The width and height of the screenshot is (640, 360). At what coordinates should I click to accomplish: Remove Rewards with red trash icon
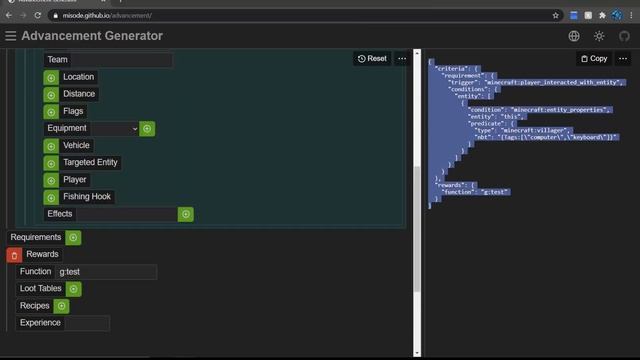[14, 255]
